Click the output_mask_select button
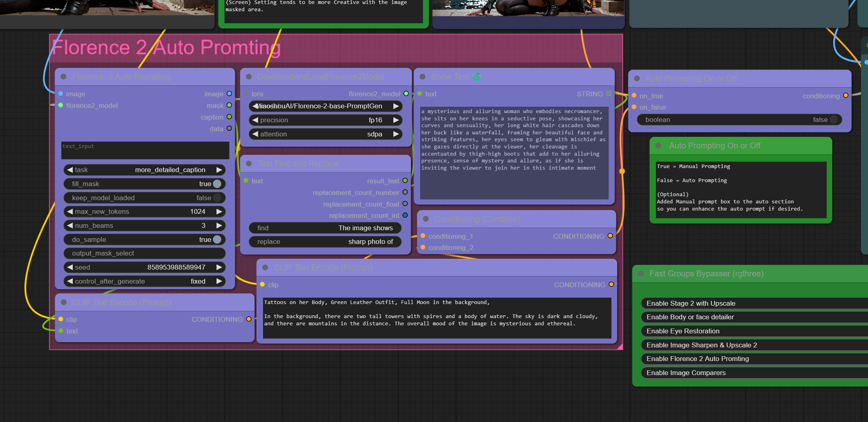 (144, 253)
